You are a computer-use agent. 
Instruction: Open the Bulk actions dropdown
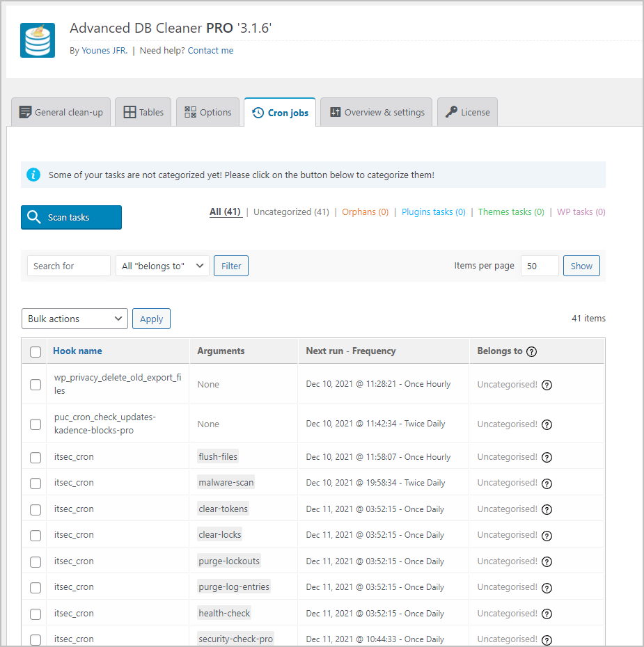click(x=74, y=319)
